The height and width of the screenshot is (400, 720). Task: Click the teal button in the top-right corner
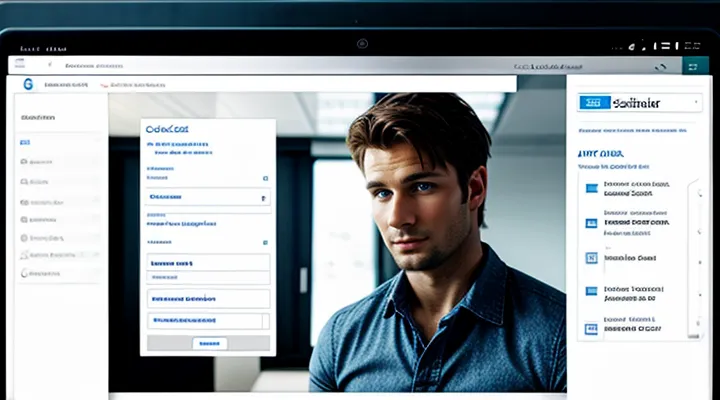[x=689, y=65]
